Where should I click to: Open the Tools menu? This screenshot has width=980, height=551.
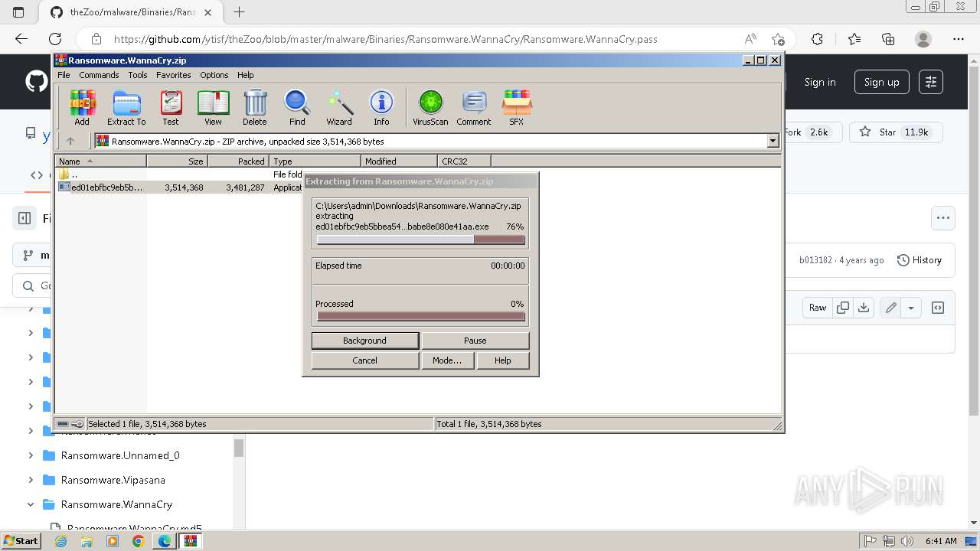pyautogui.click(x=138, y=75)
